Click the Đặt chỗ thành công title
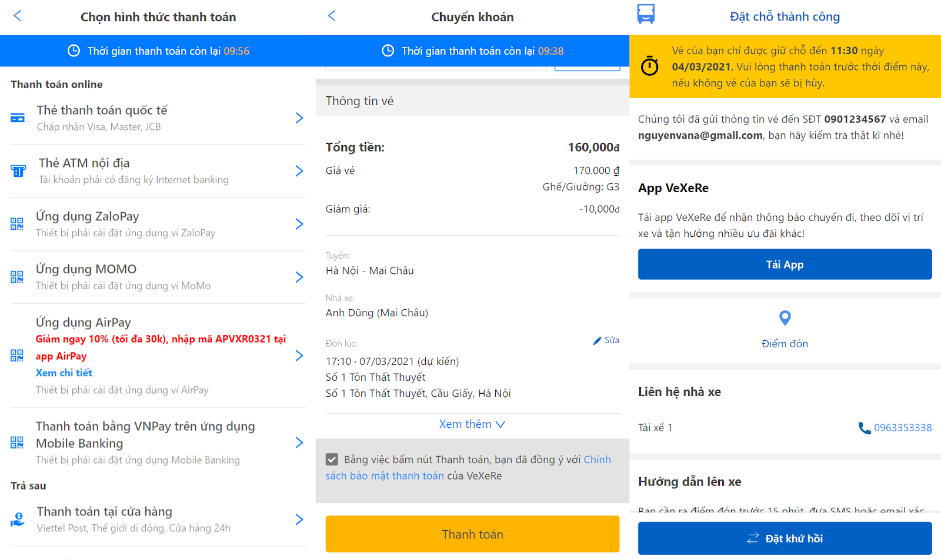941x560 pixels. [x=785, y=16]
